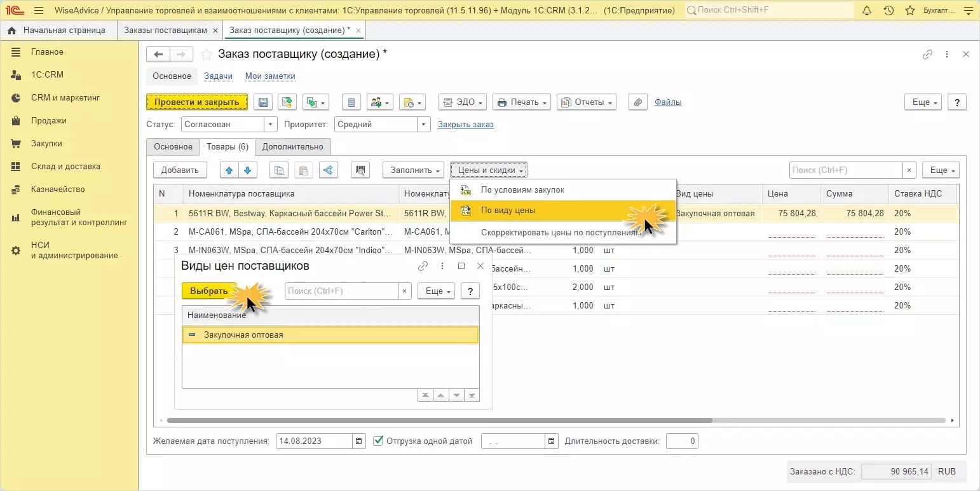980x491 pixels.
Task: Click the save (floppy disk) icon
Action: coord(263,102)
